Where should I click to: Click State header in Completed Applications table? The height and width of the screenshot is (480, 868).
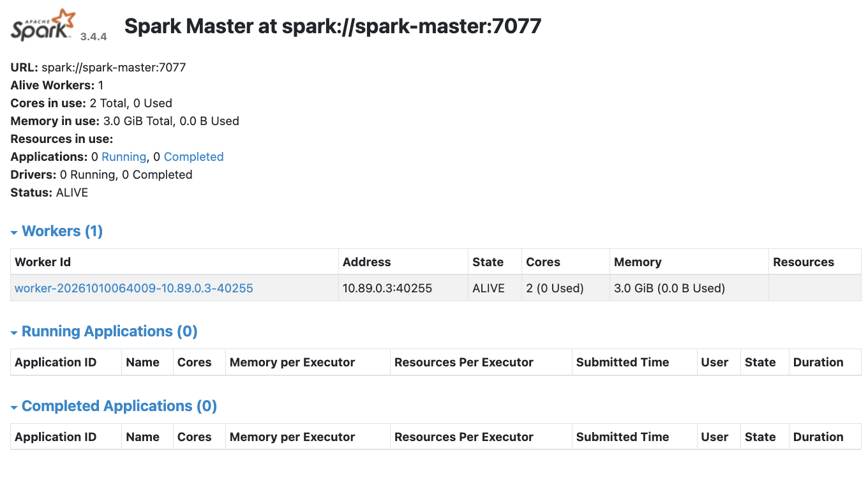click(x=765, y=437)
